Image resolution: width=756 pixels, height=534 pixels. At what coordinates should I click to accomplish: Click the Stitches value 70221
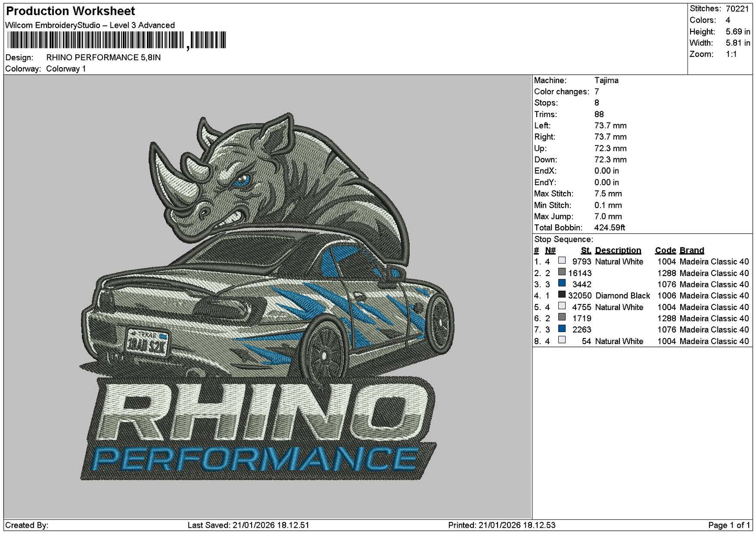(737, 9)
